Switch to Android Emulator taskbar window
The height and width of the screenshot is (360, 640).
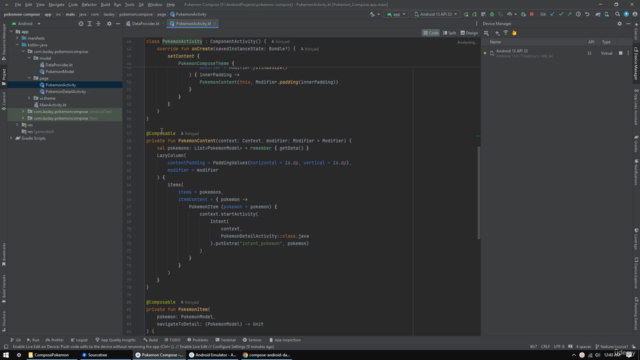pos(213,355)
